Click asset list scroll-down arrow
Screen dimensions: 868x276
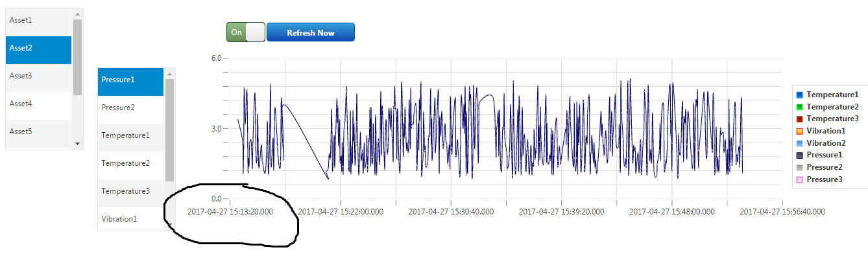click(77, 144)
